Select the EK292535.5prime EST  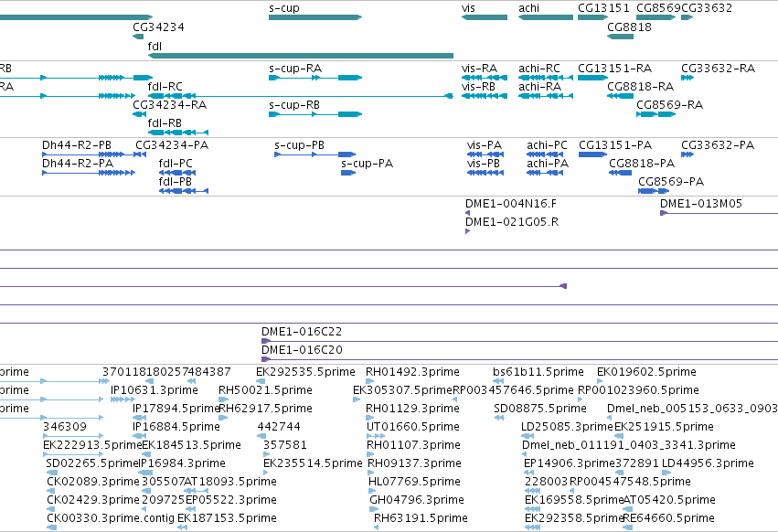(x=261, y=381)
